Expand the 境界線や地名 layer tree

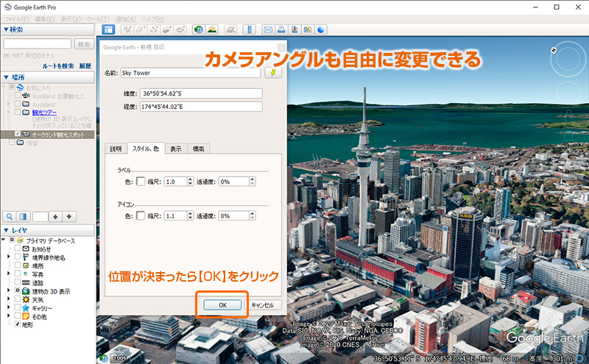pyautogui.click(x=8, y=258)
